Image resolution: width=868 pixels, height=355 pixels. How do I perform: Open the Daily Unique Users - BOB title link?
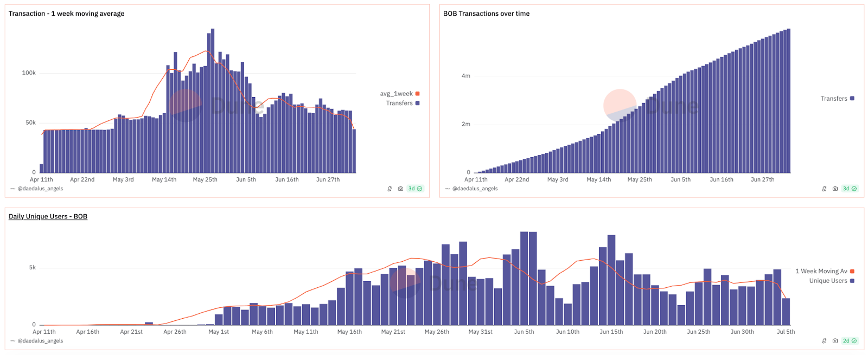(x=48, y=216)
